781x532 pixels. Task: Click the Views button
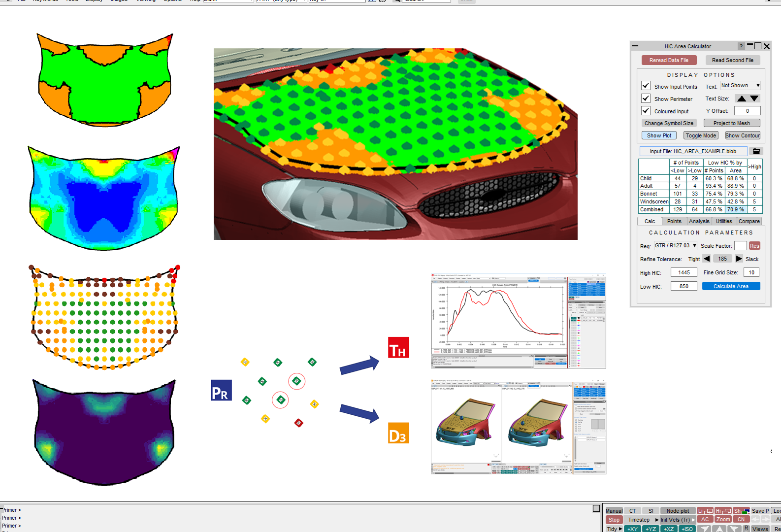[x=760, y=529]
